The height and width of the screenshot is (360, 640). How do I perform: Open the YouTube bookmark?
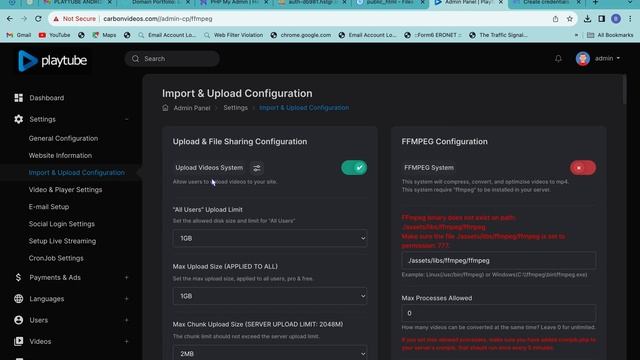(54, 35)
